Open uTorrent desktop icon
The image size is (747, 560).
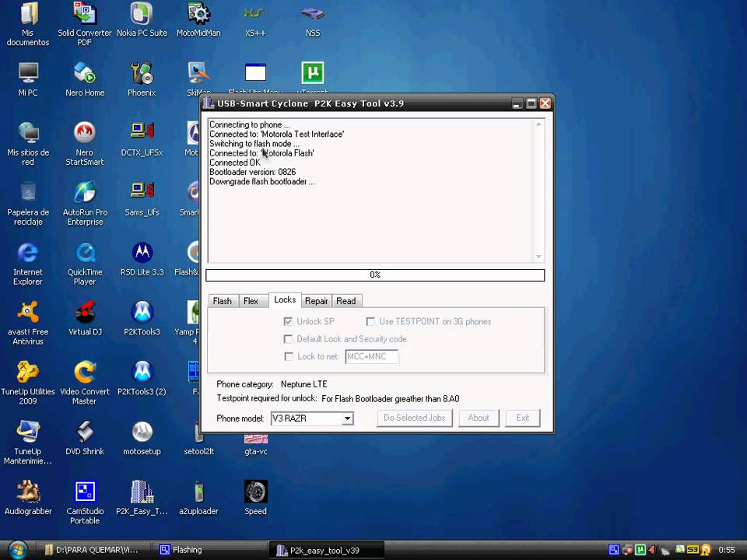(x=313, y=76)
